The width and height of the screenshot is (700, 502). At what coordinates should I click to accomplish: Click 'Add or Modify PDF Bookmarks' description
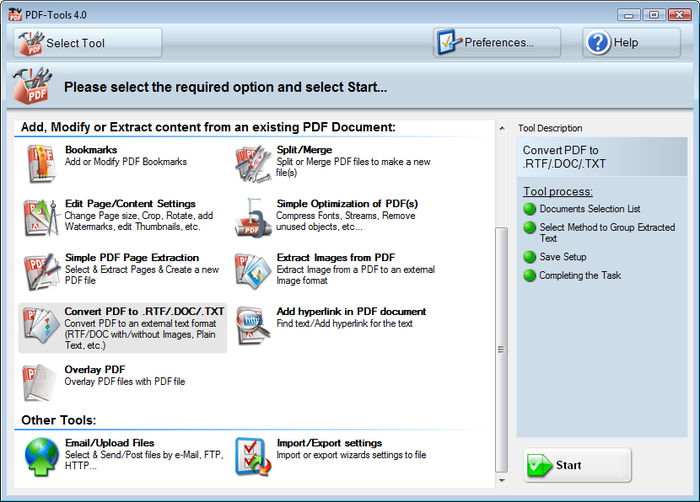pyautogui.click(x=126, y=161)
